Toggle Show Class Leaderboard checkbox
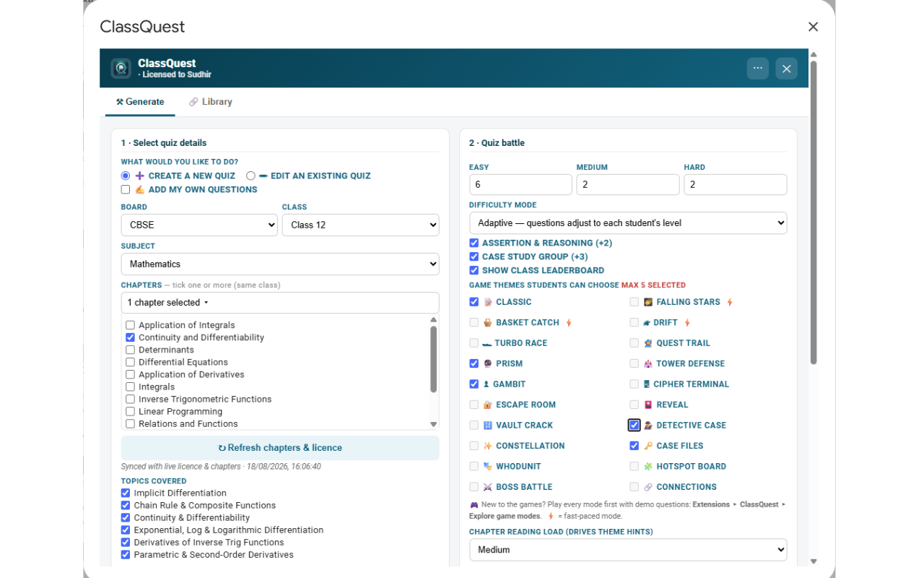 point(474,270)
